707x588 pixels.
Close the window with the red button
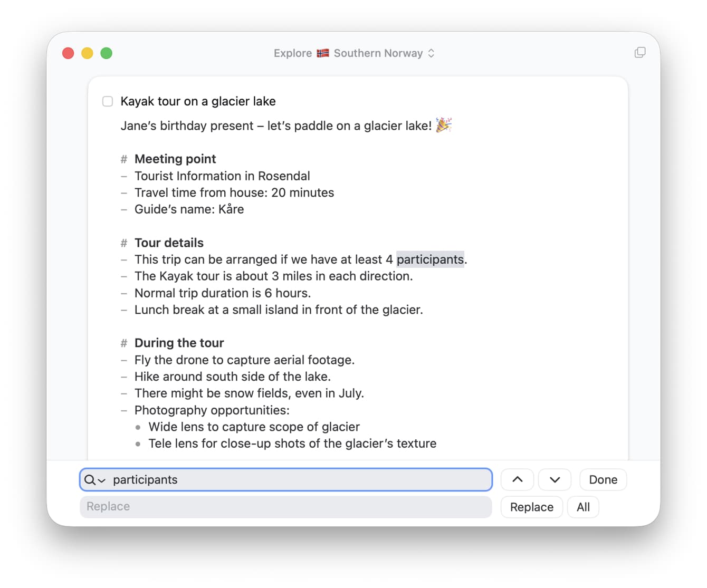pyautogui.click(x=68, y=53)
